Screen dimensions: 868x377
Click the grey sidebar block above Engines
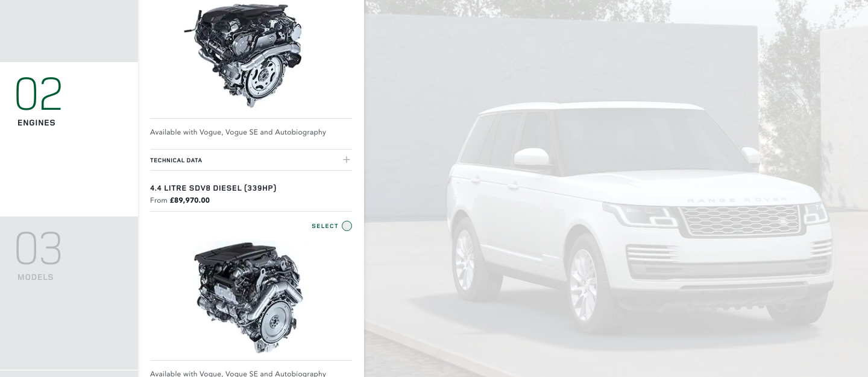[x=69, y=31]
